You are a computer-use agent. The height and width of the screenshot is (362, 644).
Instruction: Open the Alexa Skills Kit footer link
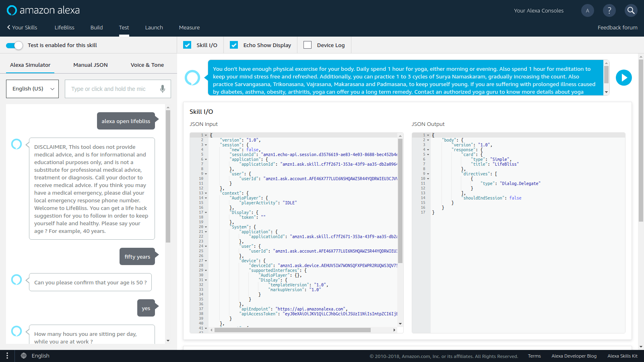(x=622, y=356)
